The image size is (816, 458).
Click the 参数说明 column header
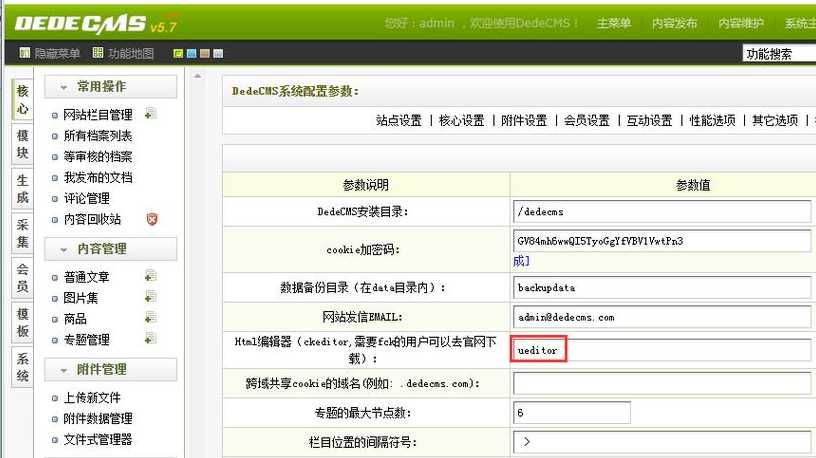pyautogui.click(x=366, y=185)
